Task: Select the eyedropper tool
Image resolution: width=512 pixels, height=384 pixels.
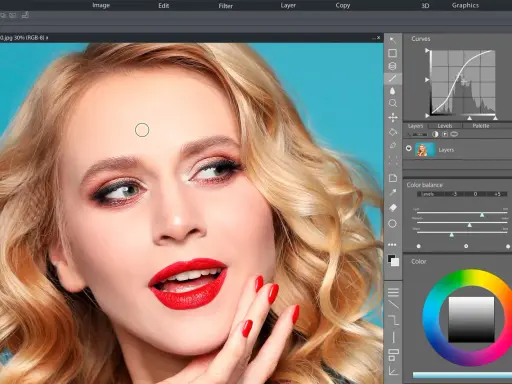Action: [393, 192]
